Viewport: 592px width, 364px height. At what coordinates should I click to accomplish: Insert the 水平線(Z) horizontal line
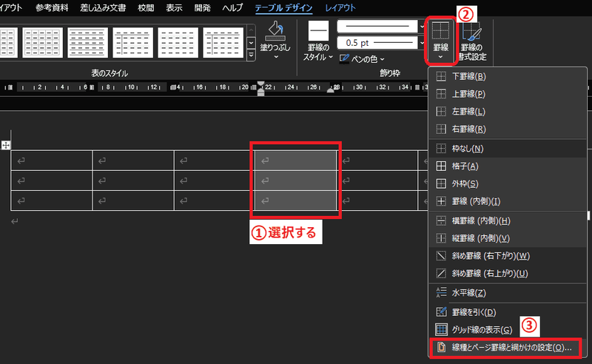[508, 293]
